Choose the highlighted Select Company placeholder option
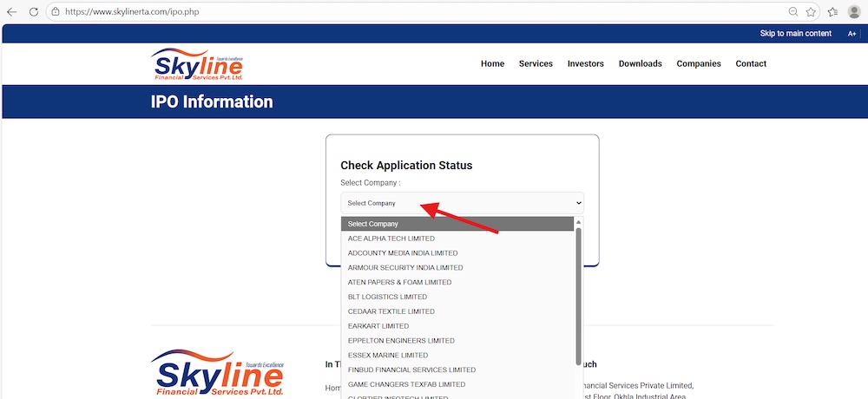This screenshot has width=868, height=399. 457,224
